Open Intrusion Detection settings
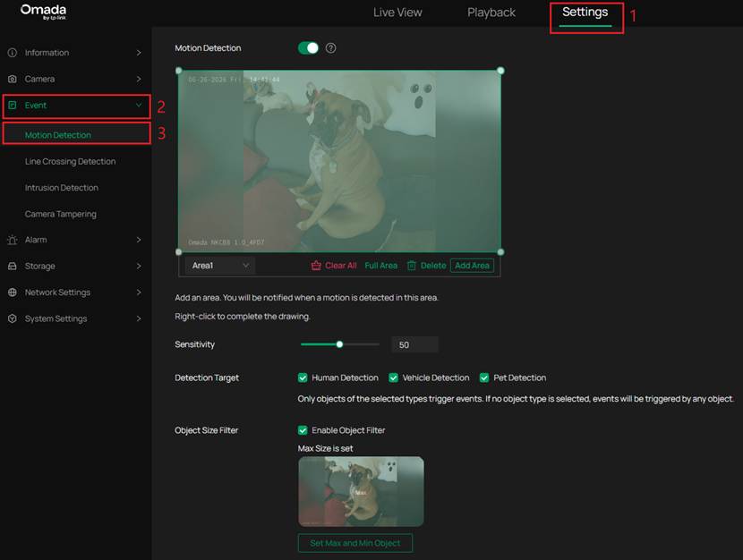The image size is (743, 560). pyautogui.click(x=62, y=188)
